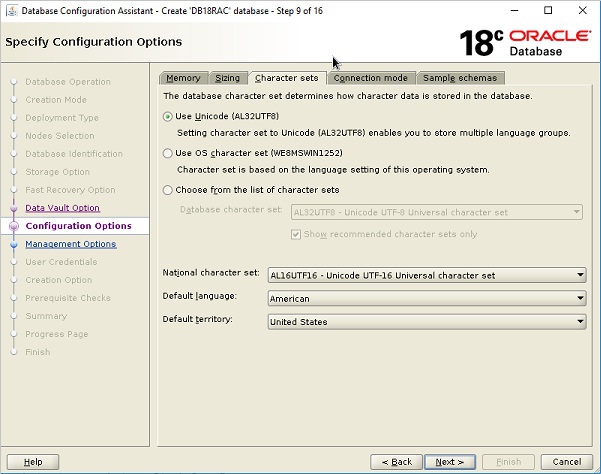The image size is (601, 474).
Task: Click the Default language label
Action: [x=200, y=296]
